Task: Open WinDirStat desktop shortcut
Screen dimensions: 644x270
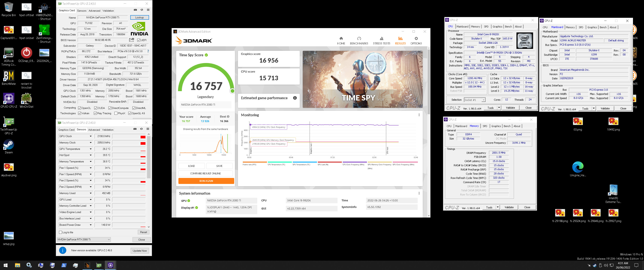Action: point(26,101)
